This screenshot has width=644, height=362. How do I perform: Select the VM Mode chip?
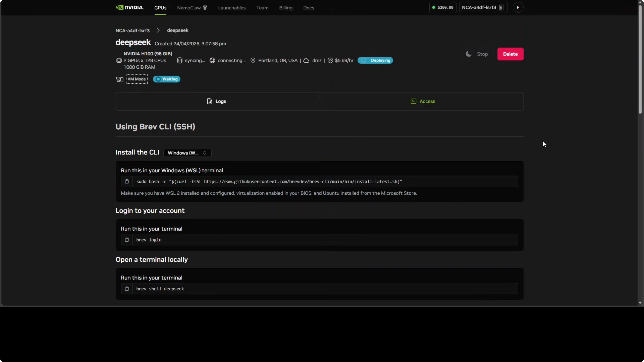pos(136,79)
